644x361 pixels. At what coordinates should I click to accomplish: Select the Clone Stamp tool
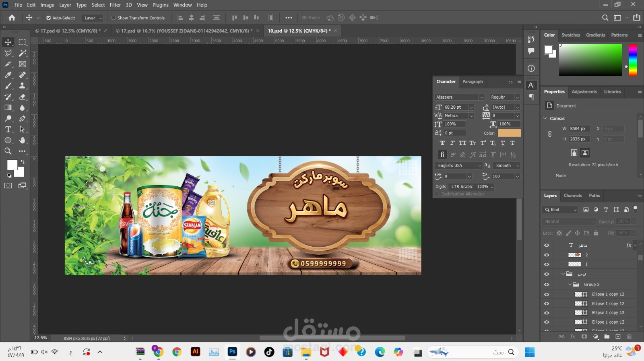click(22, 86)
